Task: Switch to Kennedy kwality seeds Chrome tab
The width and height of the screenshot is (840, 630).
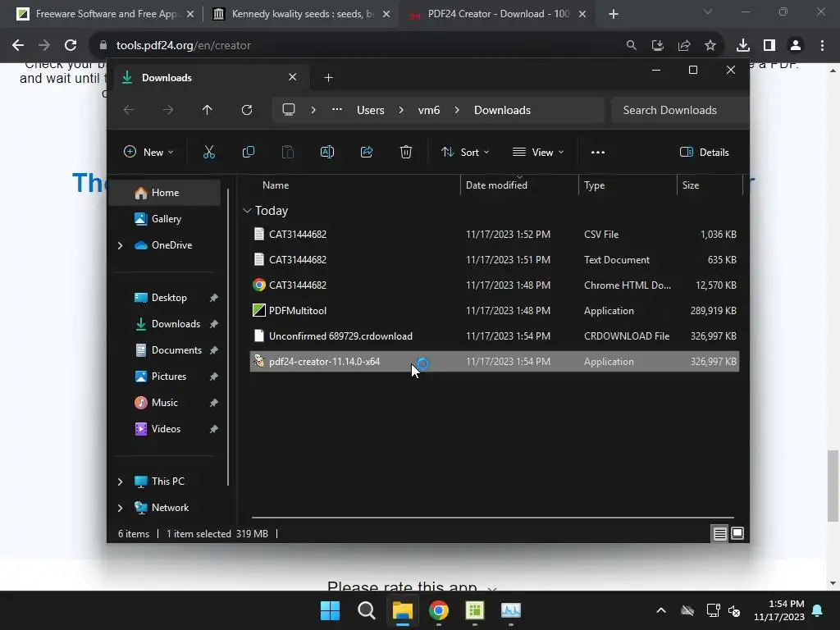Action: pyautogui.click(x=302, y=14)
